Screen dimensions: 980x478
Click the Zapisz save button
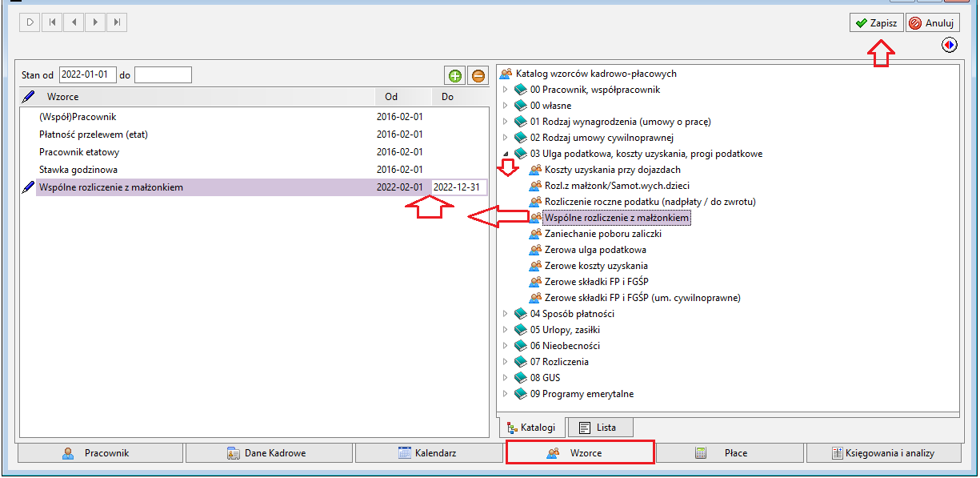pos(877,23)
